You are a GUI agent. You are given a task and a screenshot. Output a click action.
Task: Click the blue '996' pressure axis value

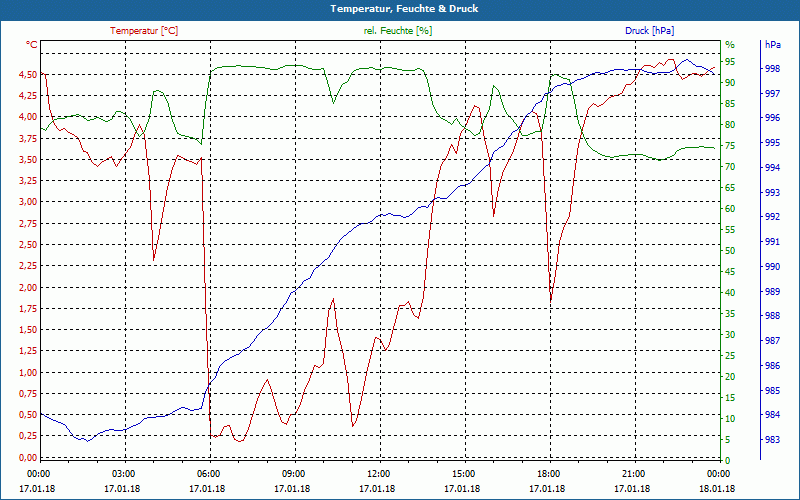[x=772, y=118]
